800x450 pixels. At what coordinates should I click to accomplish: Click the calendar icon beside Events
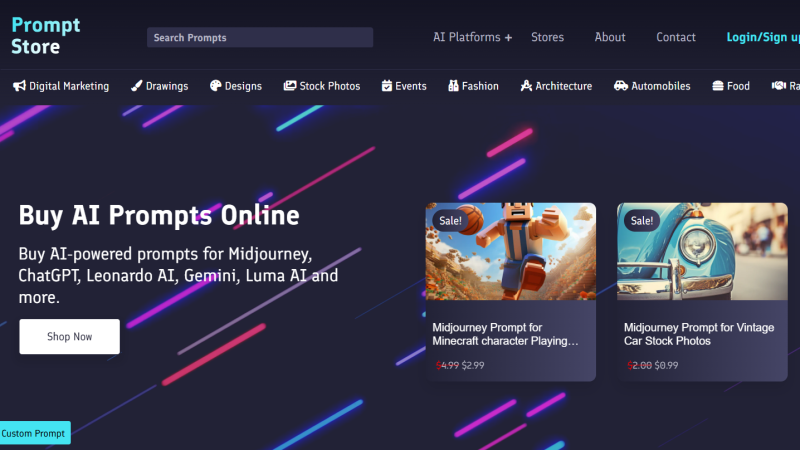tap(386, 86)
